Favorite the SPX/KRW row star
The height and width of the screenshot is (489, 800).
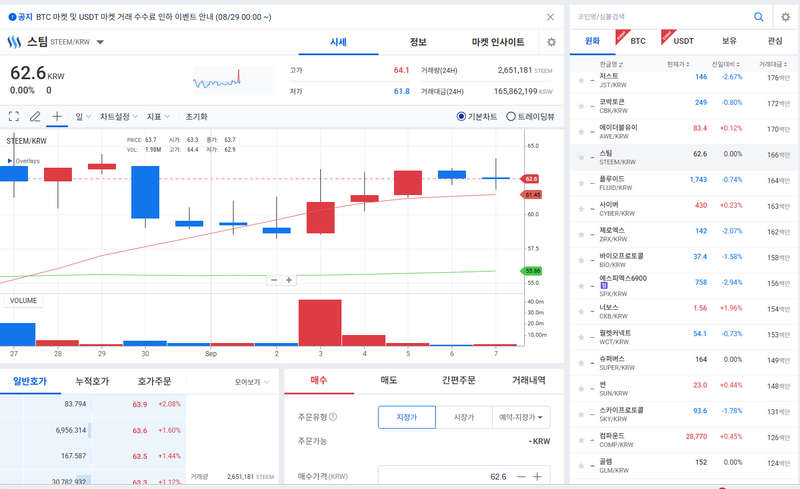pos(581,286)
